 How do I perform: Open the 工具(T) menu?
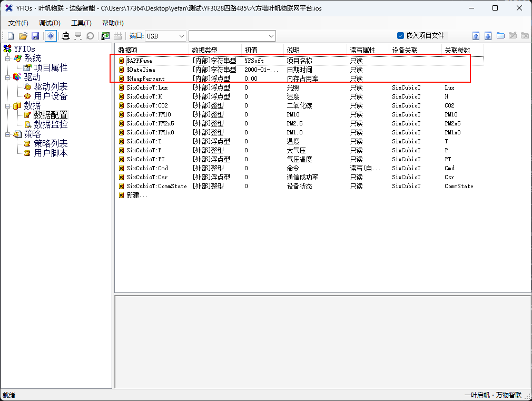click(x=81, y=23)
